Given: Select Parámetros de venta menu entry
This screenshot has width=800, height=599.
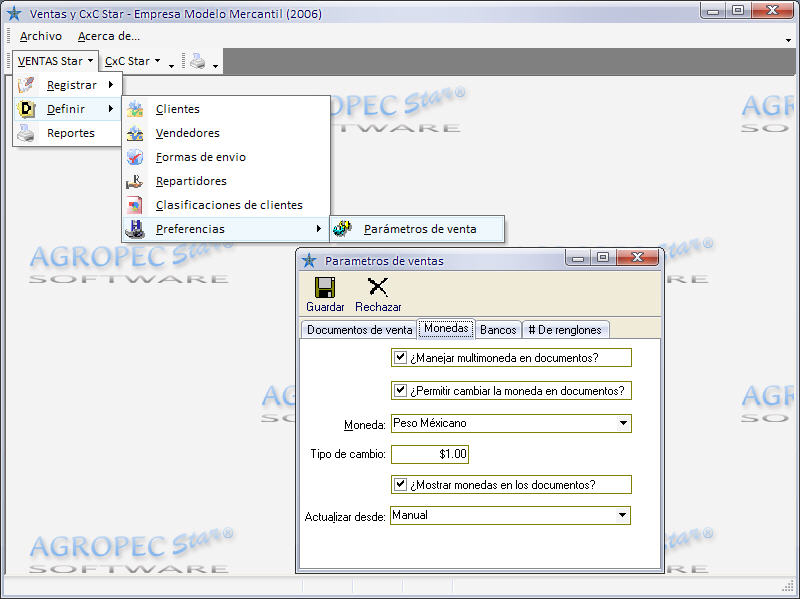Looking at the screenshot, I should tap(417, 229).
